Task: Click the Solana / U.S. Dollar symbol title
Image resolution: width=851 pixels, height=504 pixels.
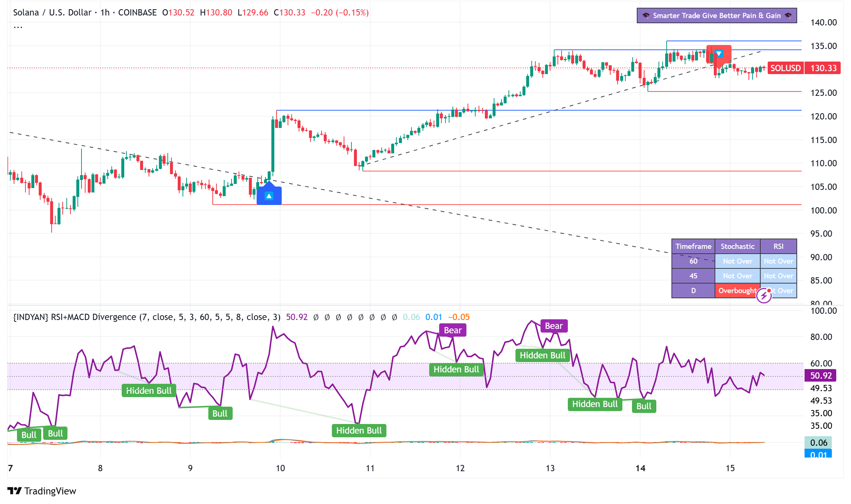Action: point(52,13)
